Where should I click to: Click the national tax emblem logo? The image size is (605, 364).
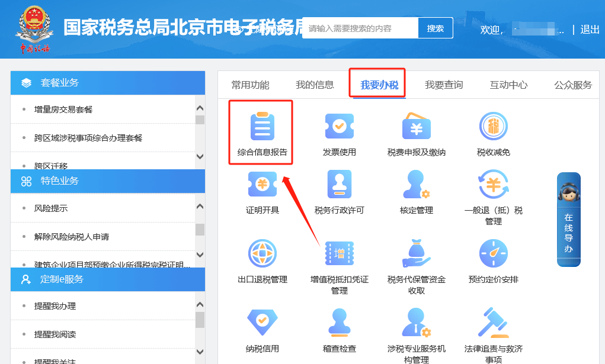[x=34, y=29]
